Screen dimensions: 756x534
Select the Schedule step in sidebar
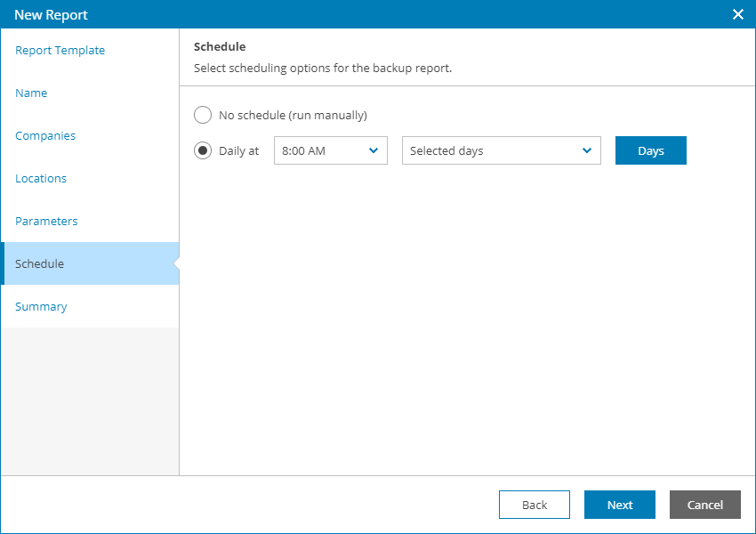point(40,264)
